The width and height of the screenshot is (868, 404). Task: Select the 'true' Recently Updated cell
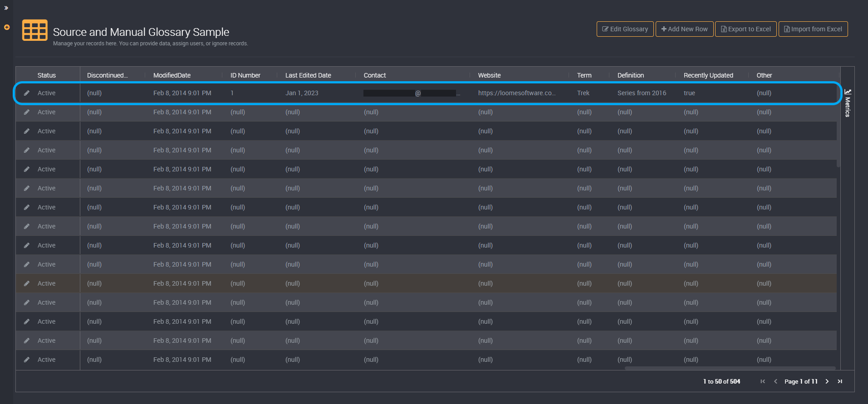point(689,93)
